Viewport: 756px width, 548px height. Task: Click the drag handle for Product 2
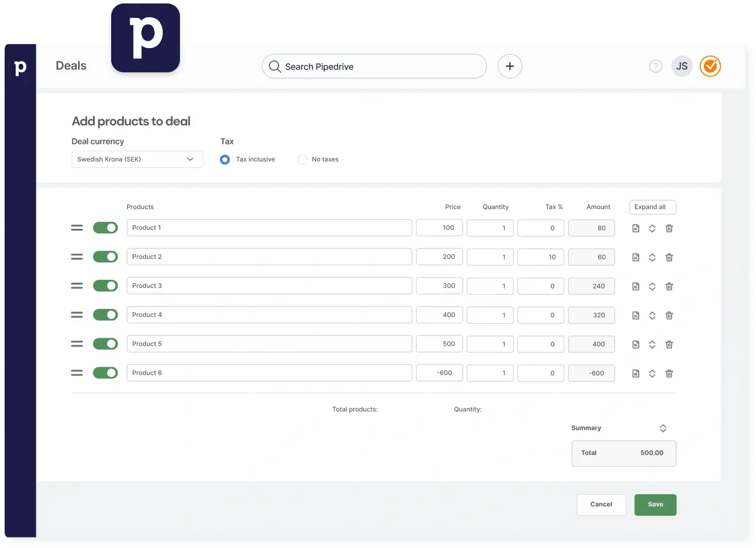point(77,257)
